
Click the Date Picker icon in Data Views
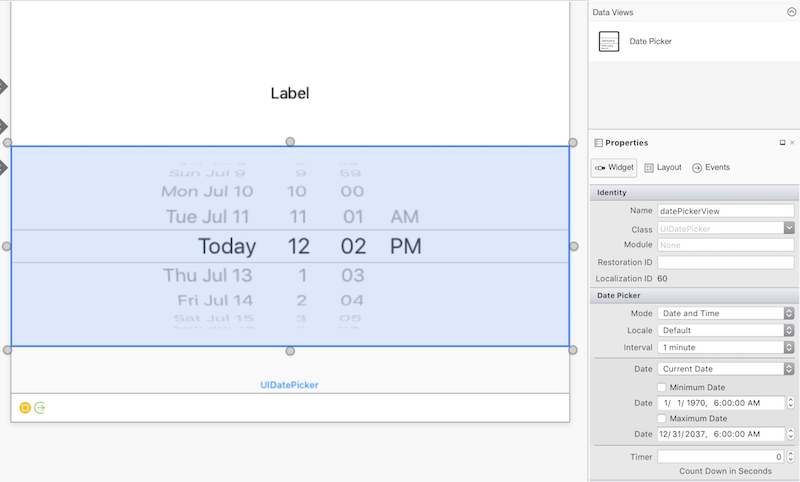(609, 42)
